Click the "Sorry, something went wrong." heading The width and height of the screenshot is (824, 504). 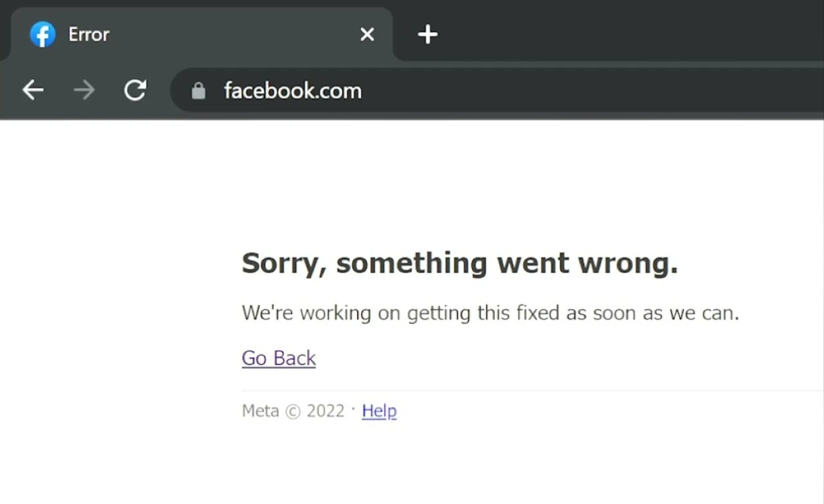(x=459, y=263)
